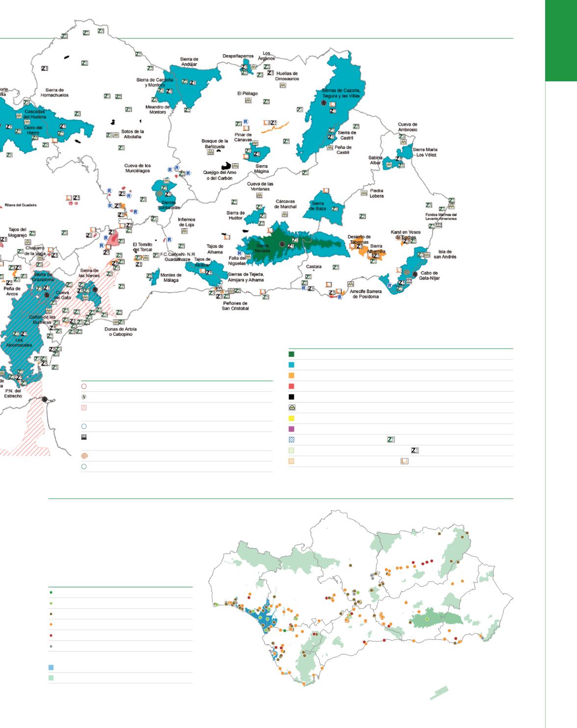Click the Desierto de Tabernas label
Image resolution: width=577 pixels, height=728 pixels.
click(359, 239)
